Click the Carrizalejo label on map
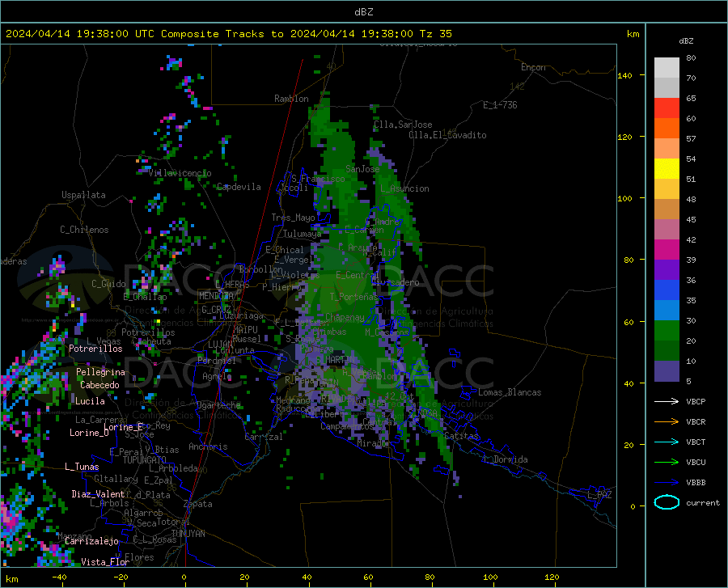This screenshot has height=588, width=728. 92,541
